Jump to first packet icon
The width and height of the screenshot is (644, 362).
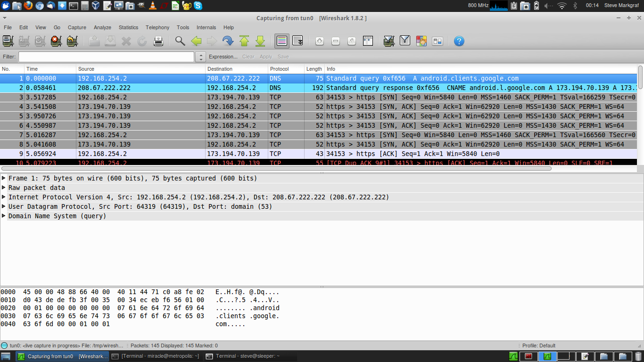coord(244,41)
